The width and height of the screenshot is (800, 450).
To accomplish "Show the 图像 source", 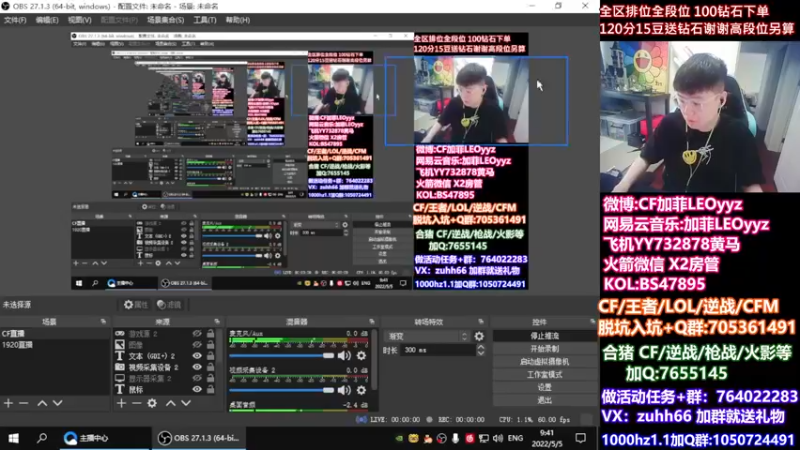I will click(x=197, y=345).
